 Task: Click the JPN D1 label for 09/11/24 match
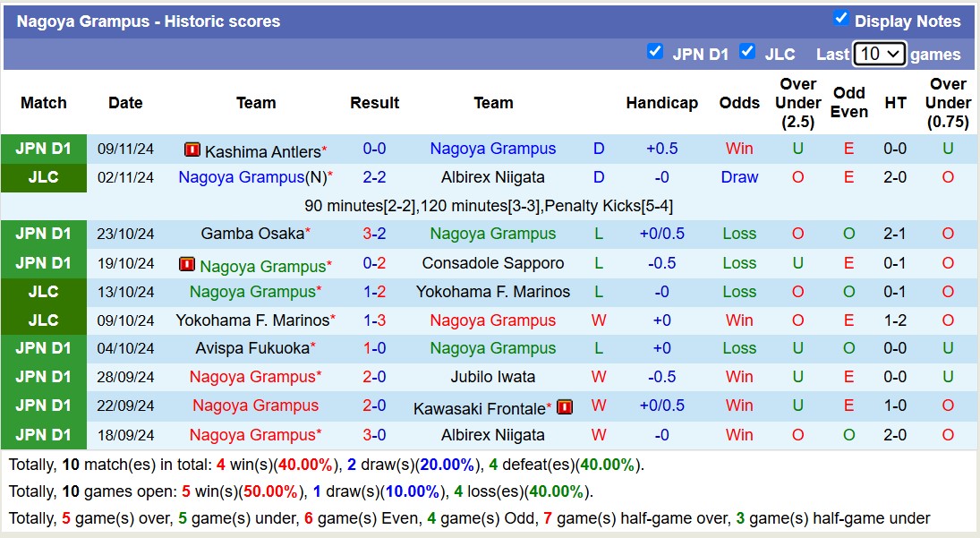click(43, 149)
